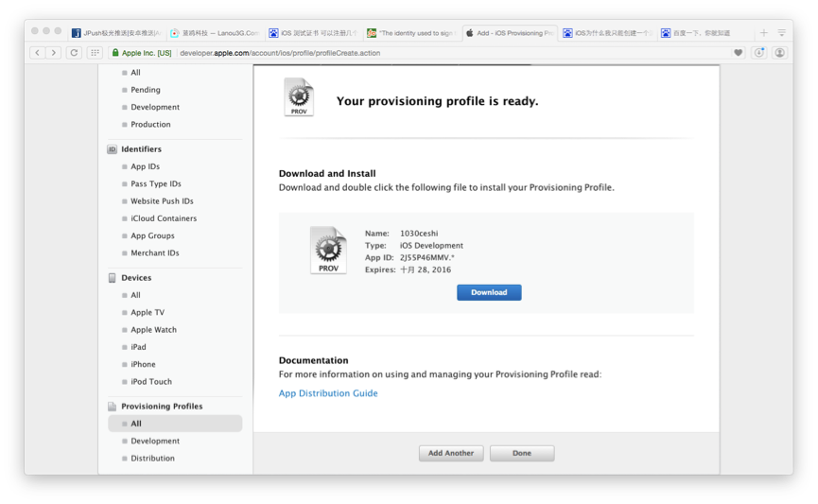The width and height of the screenshot is (818, 504).
Task: Open Website Push IDs in the sidebar
Action: pos(162,200)
